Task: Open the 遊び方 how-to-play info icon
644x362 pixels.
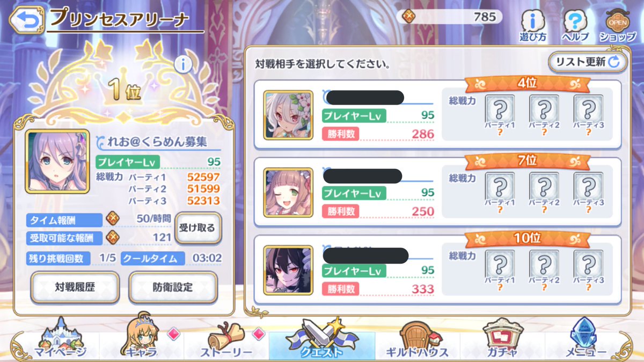Action: pyautogui.click(x=533, y=25)
